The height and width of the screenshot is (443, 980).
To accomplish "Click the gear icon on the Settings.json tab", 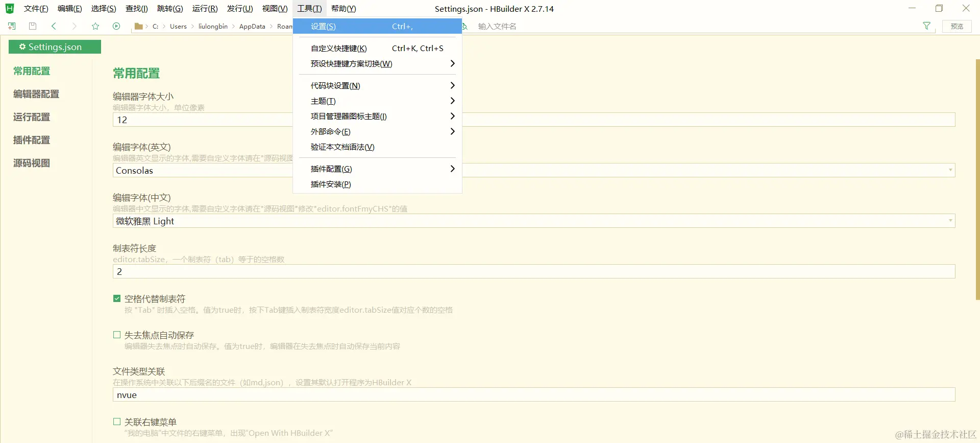I will coord(22,46).
